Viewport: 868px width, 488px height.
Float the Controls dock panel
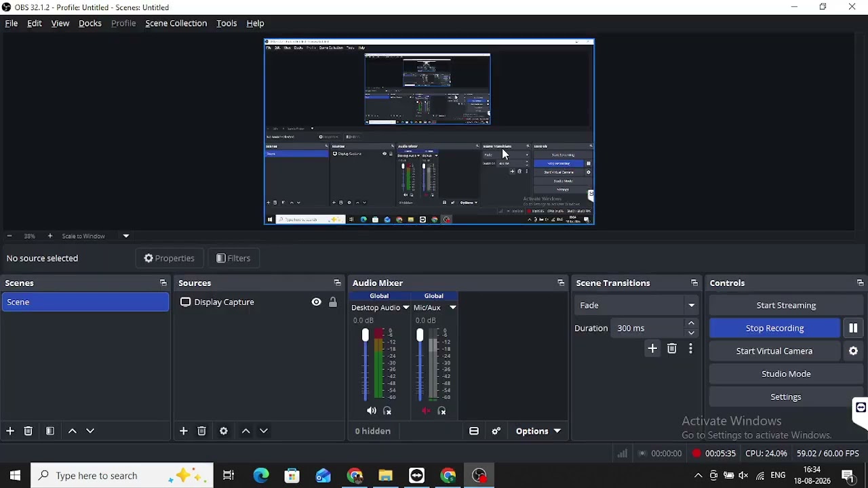coord(860,283)
